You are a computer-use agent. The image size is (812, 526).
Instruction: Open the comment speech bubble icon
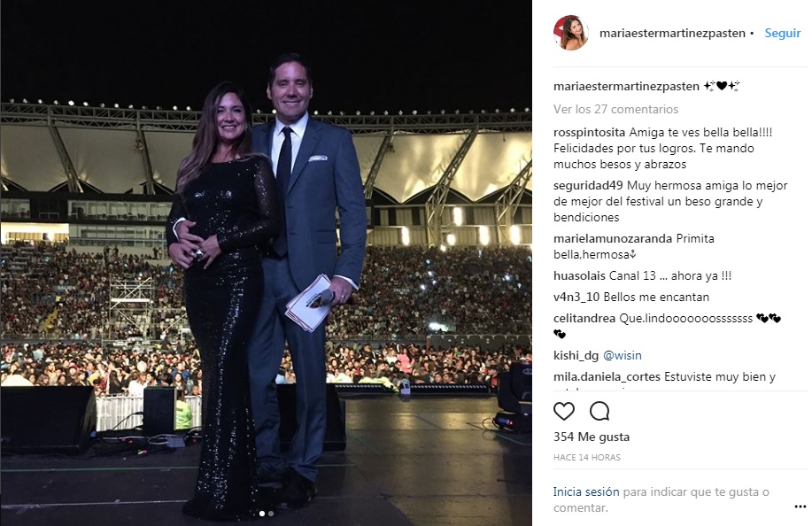tap(599, 411)
